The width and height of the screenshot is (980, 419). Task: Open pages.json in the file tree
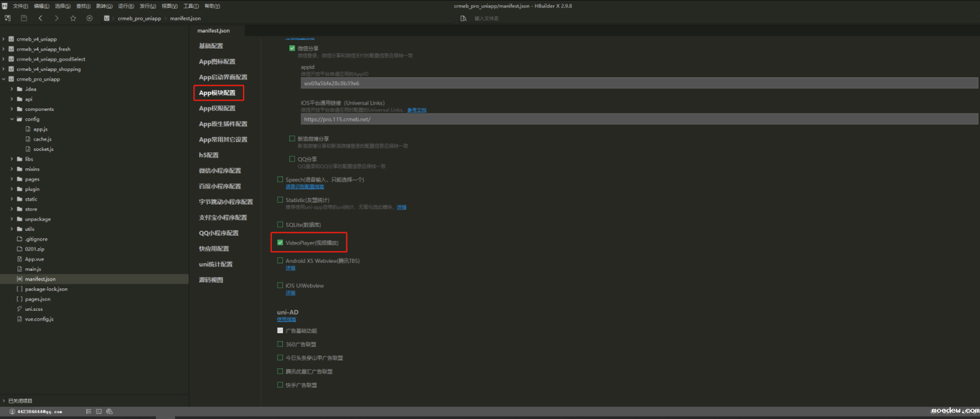(x=37, y=299)
